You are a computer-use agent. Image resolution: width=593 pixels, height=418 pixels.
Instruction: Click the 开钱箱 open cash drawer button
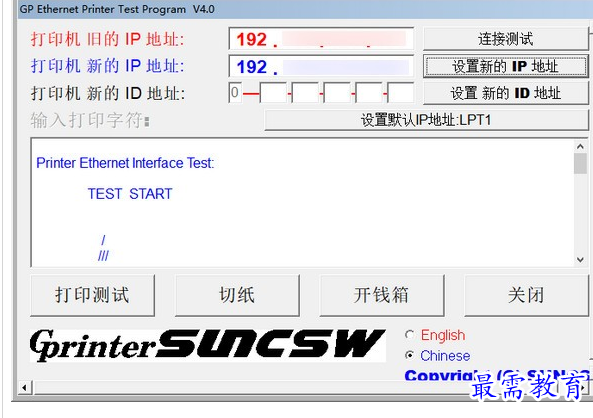pos(382,295)
